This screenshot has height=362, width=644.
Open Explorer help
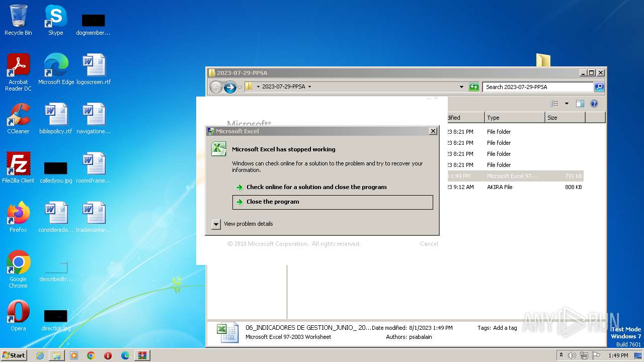pyautogui.click(x=594, y=104)
